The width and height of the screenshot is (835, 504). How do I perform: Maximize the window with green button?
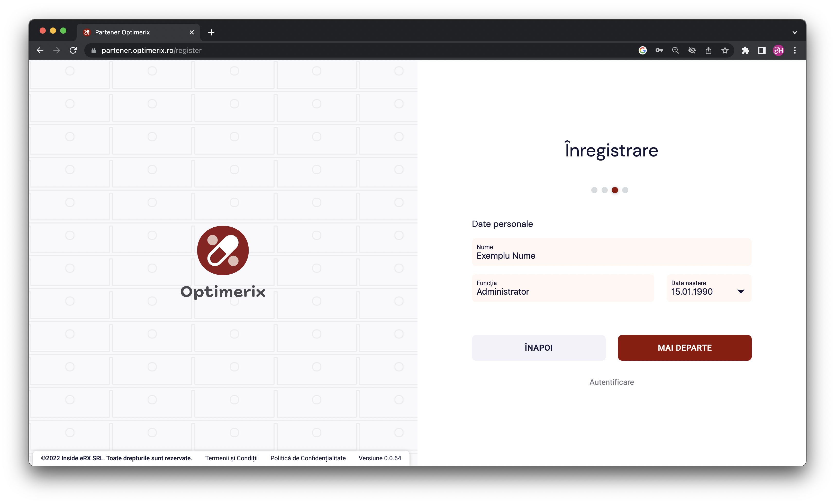click(x=63, y=31)
